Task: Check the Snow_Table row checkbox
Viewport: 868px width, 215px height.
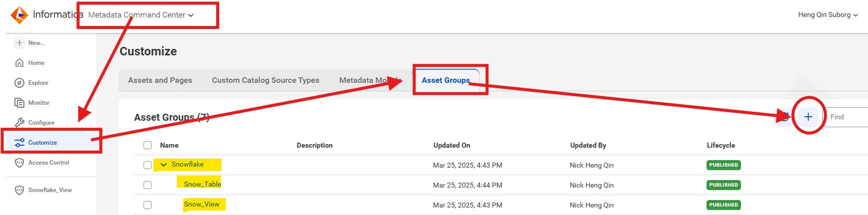Action: [x=147, y=185]
